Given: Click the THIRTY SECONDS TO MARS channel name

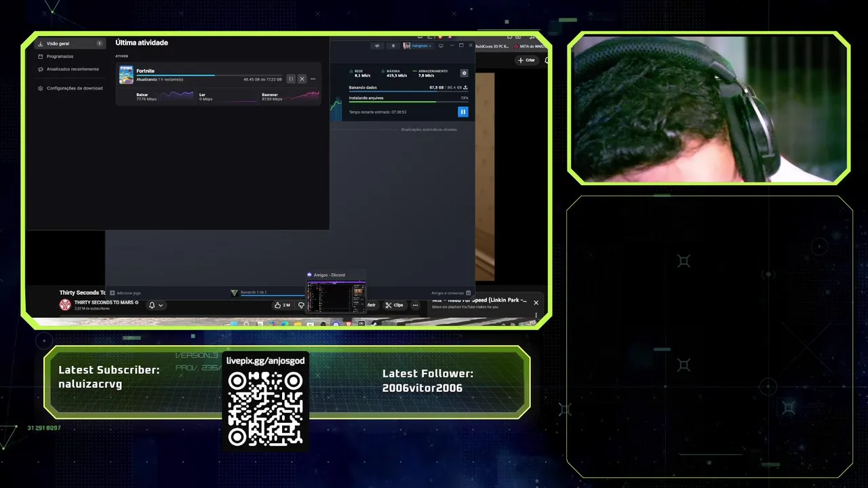Looking at the screenshot, I should click(104, 302).
